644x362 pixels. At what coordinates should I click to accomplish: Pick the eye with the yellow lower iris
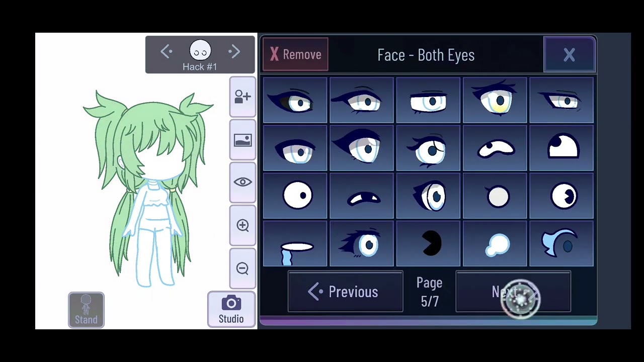[x=495, y=100]
